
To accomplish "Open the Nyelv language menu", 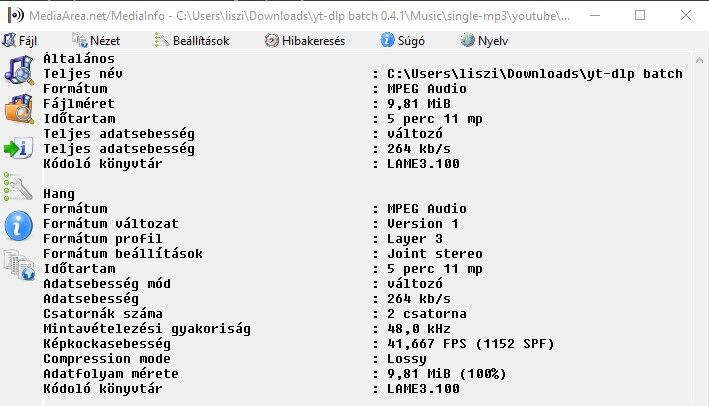I will tap(482, 41).
